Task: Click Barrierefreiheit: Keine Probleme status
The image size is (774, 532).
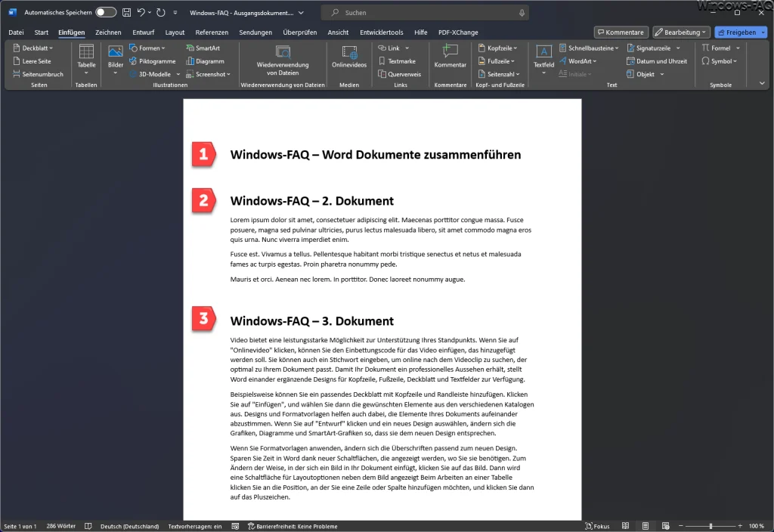Action: pos(293,526)
